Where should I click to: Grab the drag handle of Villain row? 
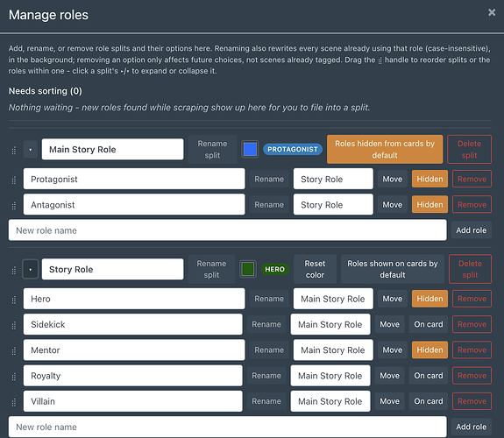point(14,402)
